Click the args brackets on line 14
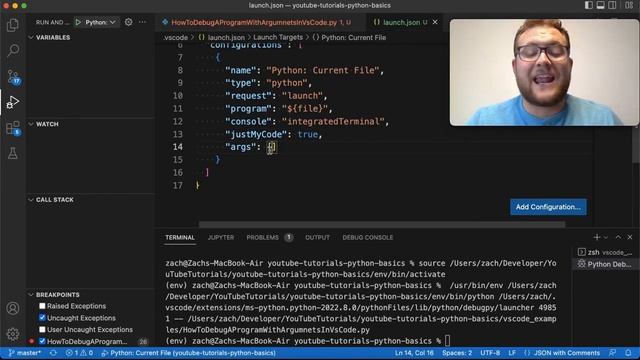640x360 pixels. click(272, 147)
